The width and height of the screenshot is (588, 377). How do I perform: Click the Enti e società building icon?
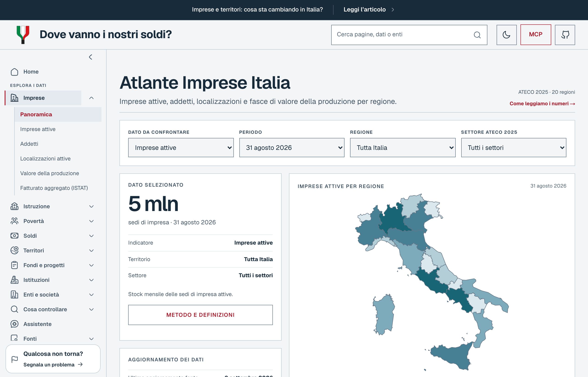point(14,294)
